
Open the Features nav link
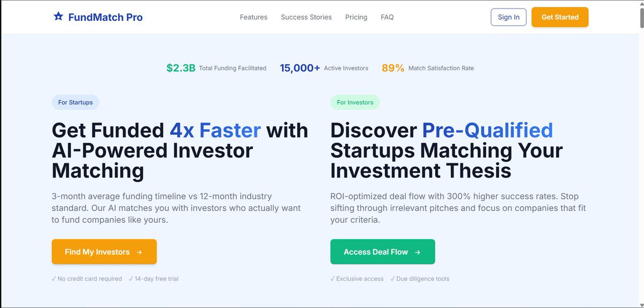[253, 17]
